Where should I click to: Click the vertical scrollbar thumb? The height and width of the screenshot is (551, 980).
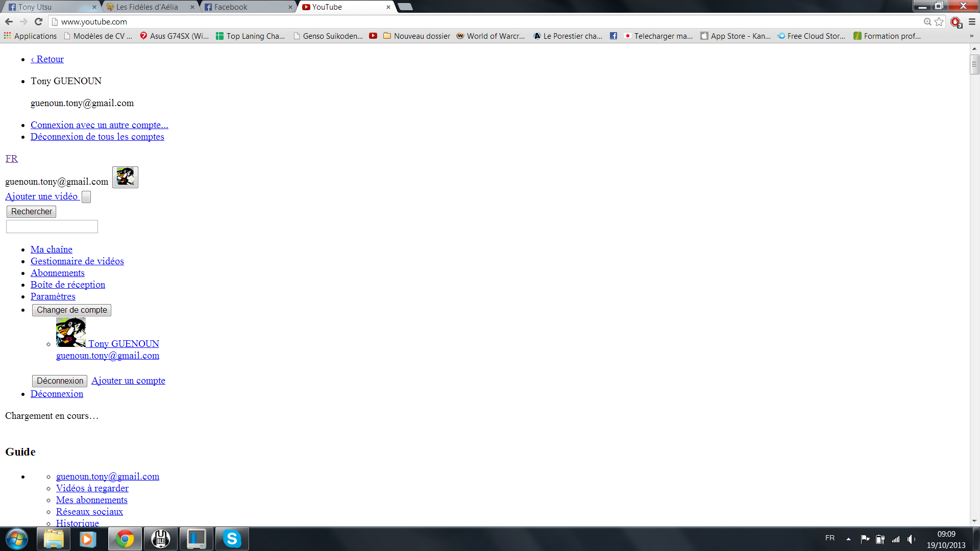pyautogui.click(x=974, y=65)
